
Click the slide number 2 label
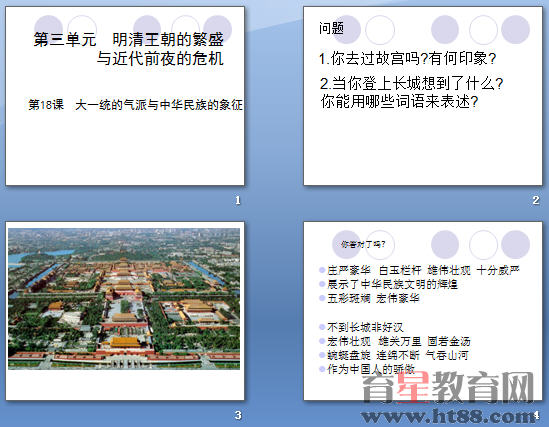point(536,200)
